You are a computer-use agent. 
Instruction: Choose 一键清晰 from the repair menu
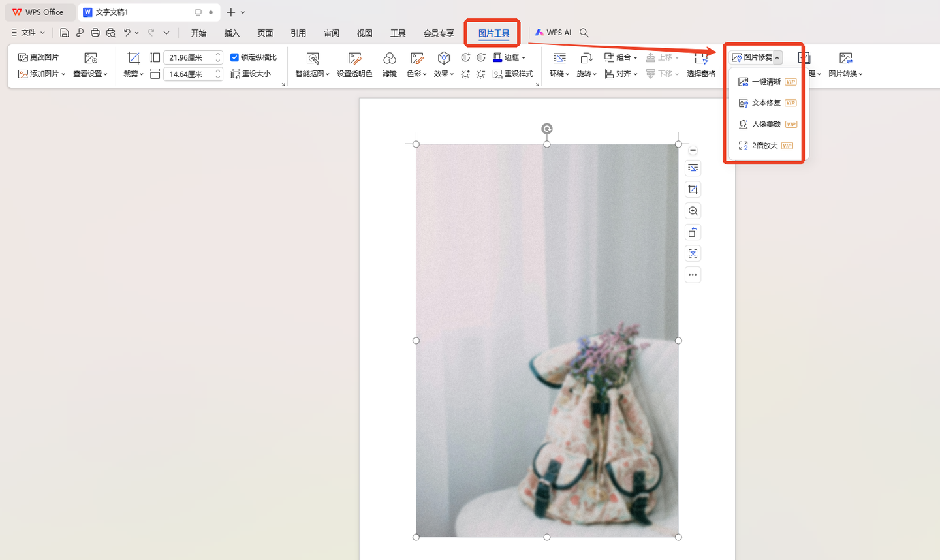766,82
